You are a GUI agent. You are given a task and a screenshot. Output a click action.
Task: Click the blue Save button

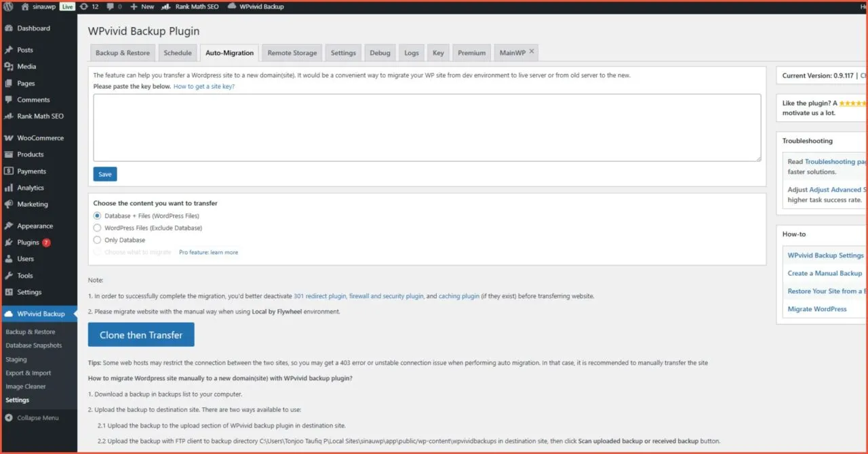tap(105, 174)
